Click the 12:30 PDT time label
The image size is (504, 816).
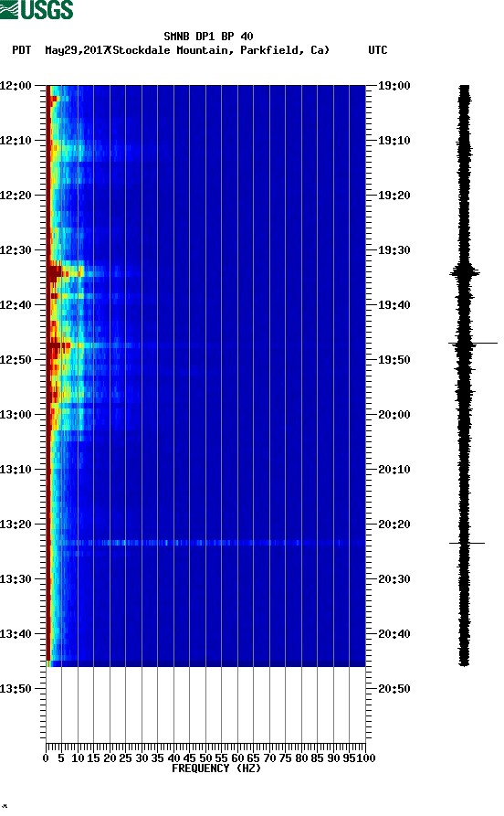coord(16,250)
